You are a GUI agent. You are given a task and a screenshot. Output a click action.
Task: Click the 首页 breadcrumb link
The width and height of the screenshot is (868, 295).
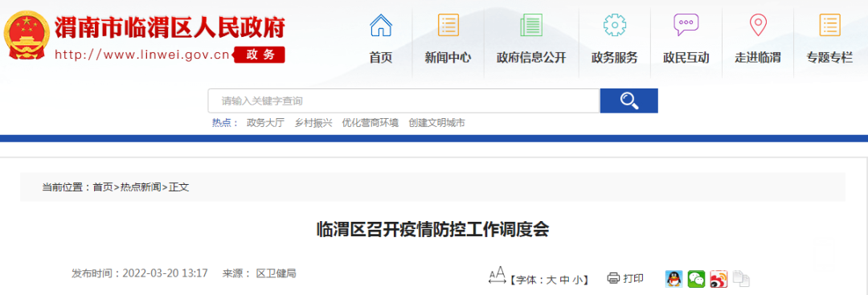pyautogui.click(x=102, y=187)
